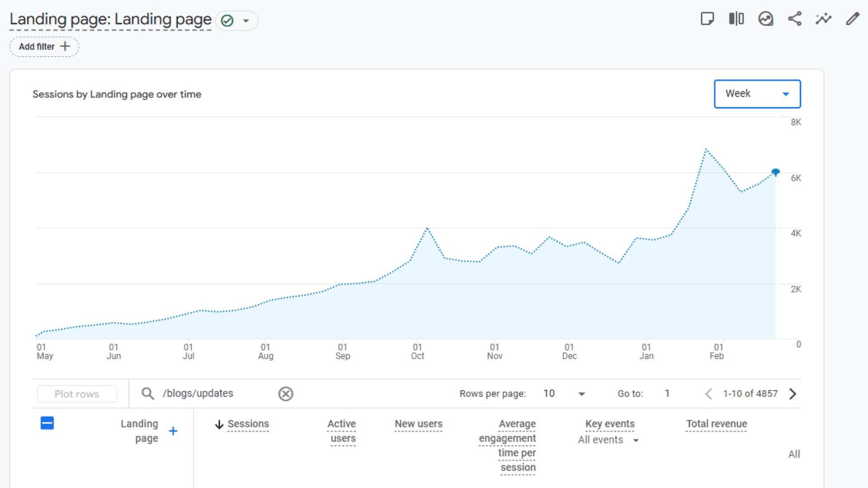This screenshot has height=488, width=868.
Task: Click the search magnifying glass icon
Action: (147, 394)
